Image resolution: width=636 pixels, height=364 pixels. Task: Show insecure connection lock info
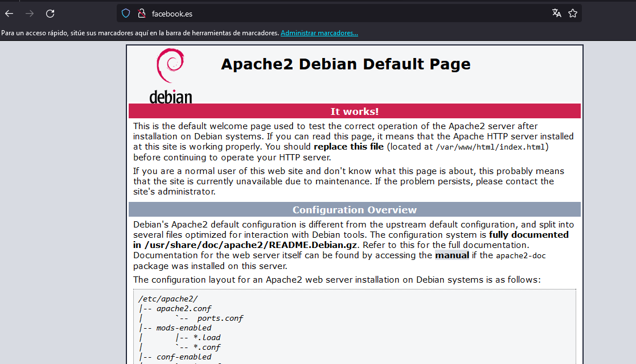[142, 14]
